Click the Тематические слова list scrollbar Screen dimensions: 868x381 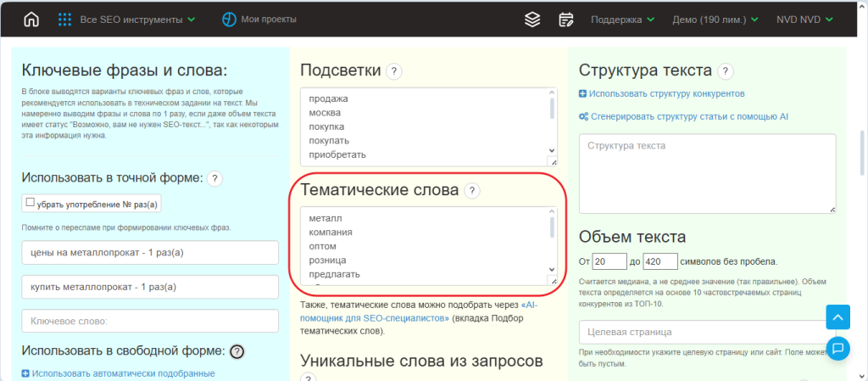tap(553, 227)
